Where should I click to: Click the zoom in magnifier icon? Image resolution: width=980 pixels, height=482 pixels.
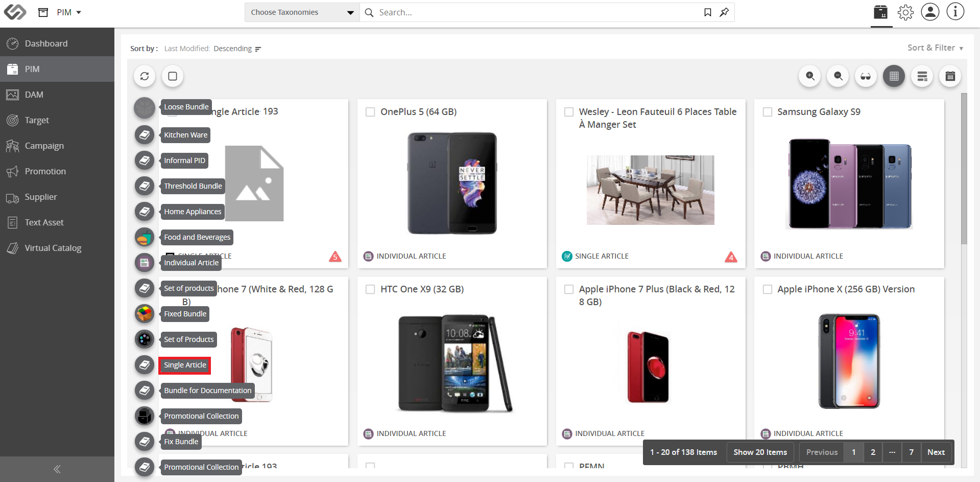tap(810, 76)
